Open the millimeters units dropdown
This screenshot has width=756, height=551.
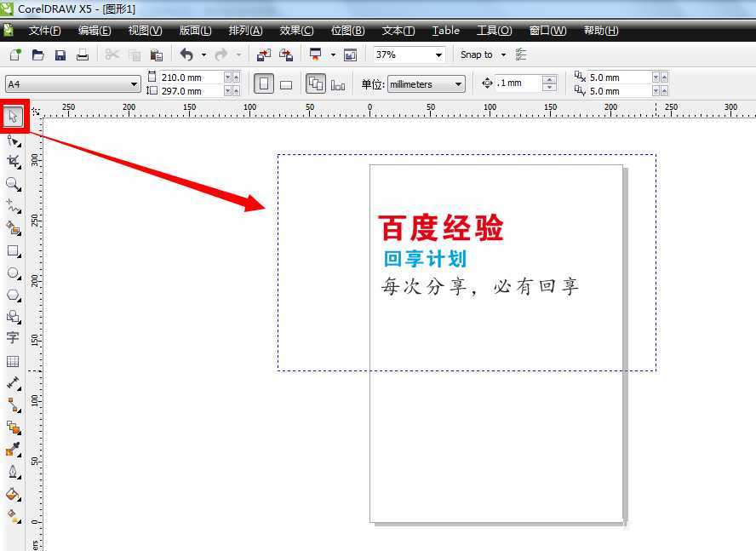coord(457,83)
